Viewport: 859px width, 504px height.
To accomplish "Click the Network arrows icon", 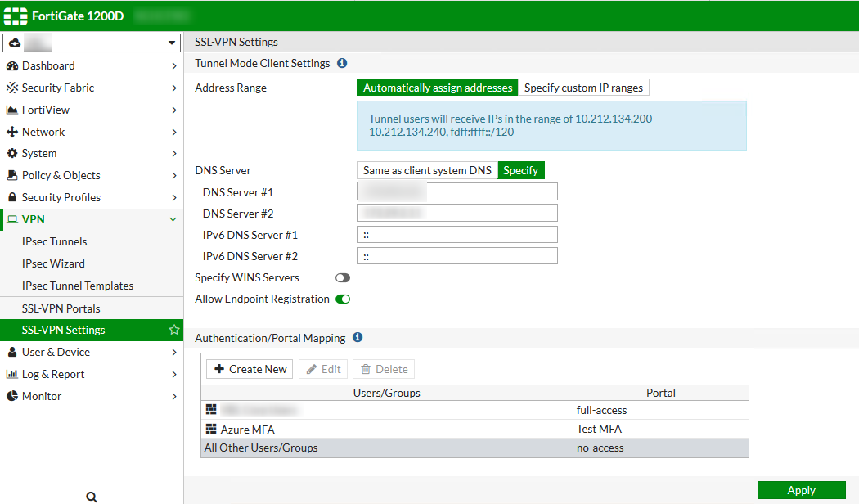I will [12, 132].
